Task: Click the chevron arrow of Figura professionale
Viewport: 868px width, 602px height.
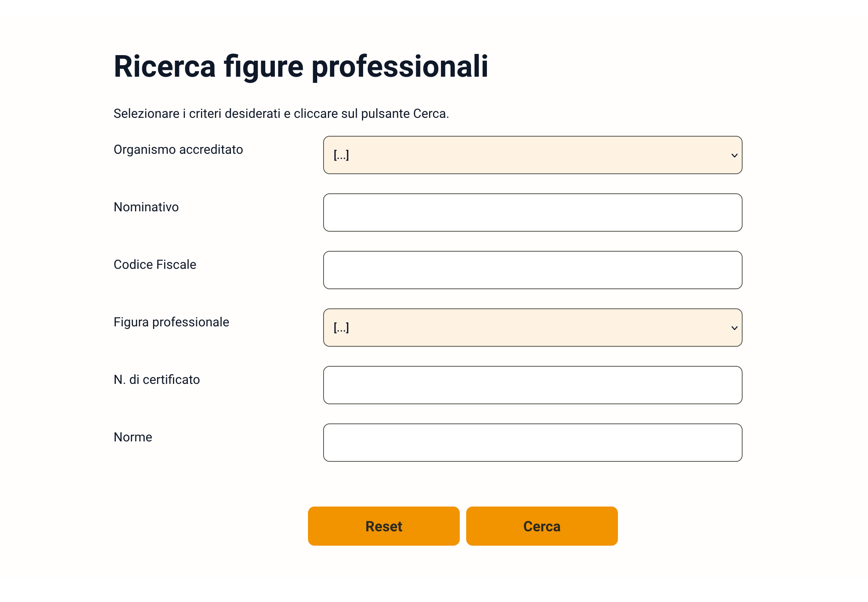Action: tap(734, 328)
